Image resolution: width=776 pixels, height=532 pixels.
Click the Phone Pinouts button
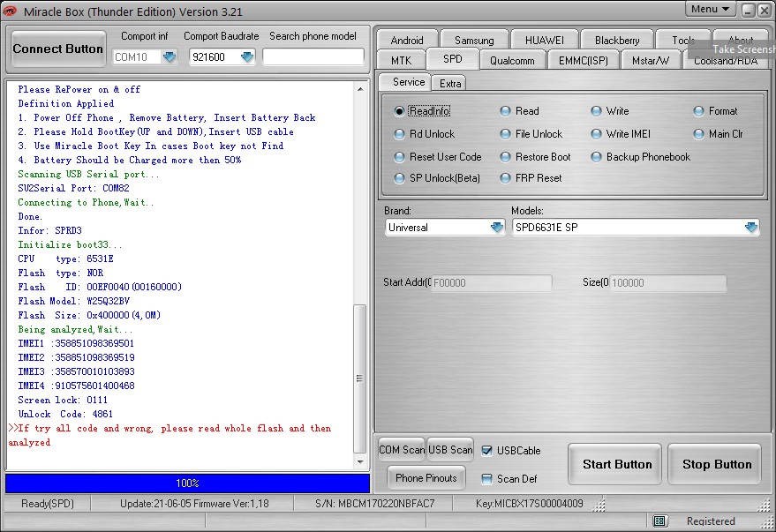pos(426,477)
